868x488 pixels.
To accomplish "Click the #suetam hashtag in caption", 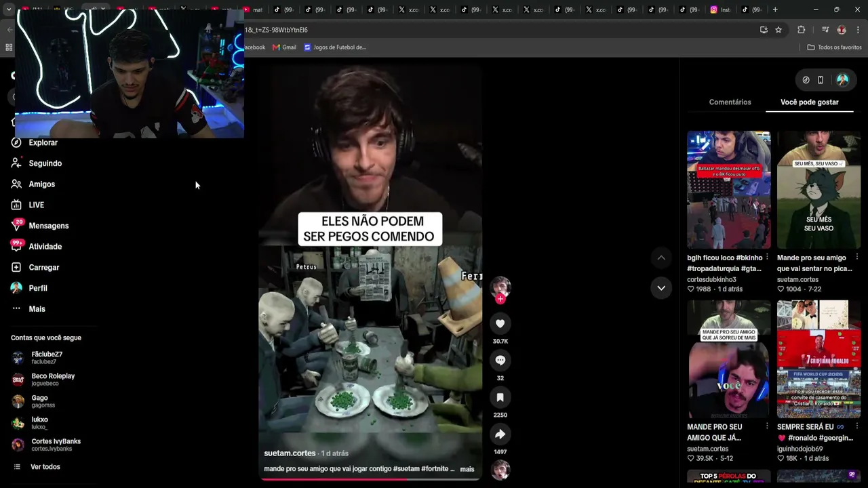I will click(x=406, y=469).
